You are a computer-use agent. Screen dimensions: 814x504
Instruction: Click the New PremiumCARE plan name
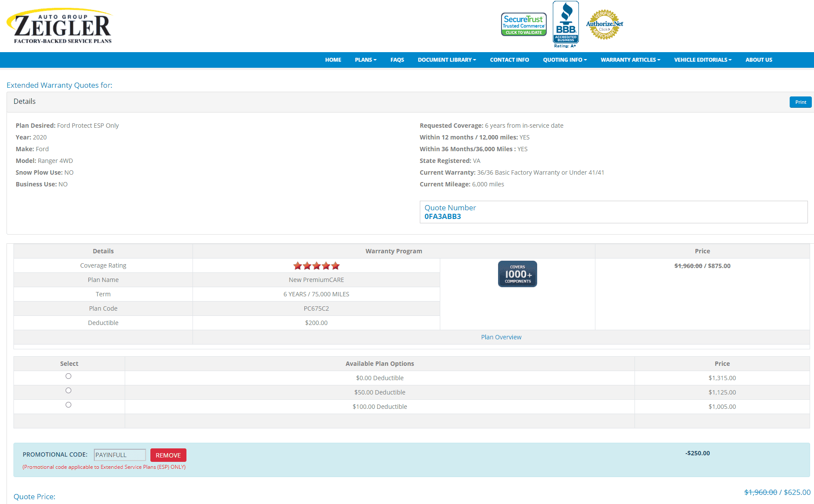point(316,280)
